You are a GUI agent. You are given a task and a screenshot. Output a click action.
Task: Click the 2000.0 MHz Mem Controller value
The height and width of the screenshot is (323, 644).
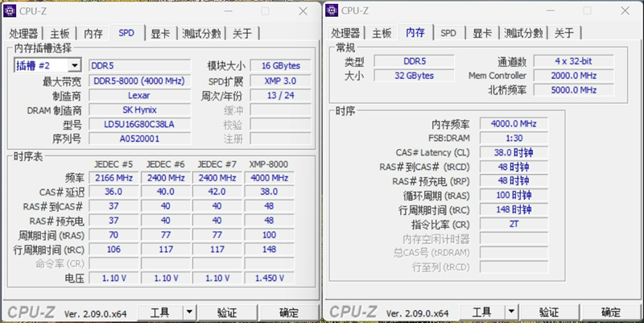pyautogui.click(x=573, y=76)
